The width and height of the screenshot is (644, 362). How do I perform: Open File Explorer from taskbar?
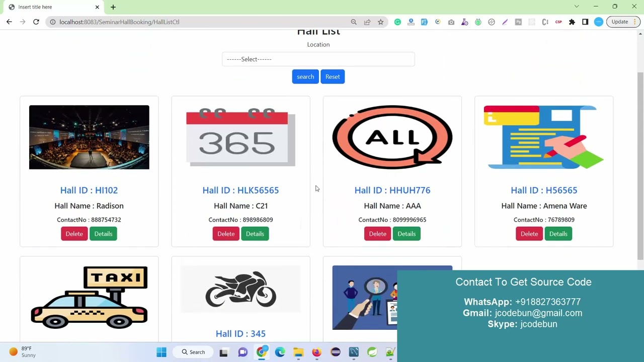[298, 352]
